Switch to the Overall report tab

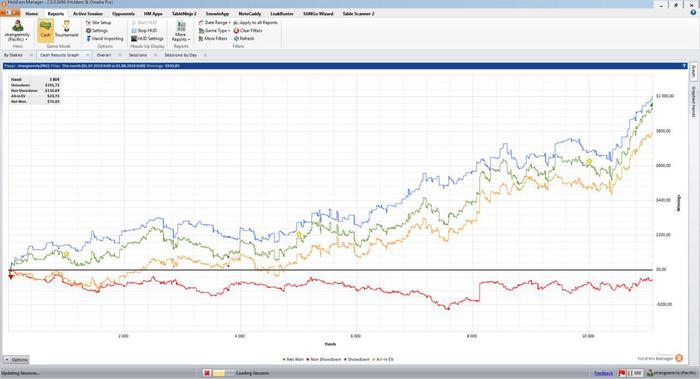click(x=104, y=55)
